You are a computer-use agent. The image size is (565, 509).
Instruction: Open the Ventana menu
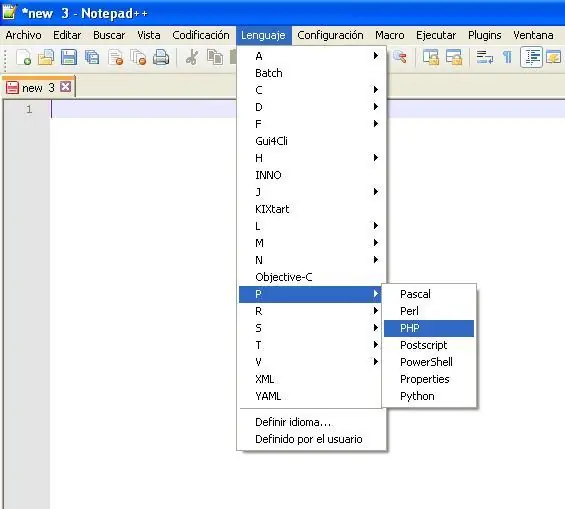[533, 35]
